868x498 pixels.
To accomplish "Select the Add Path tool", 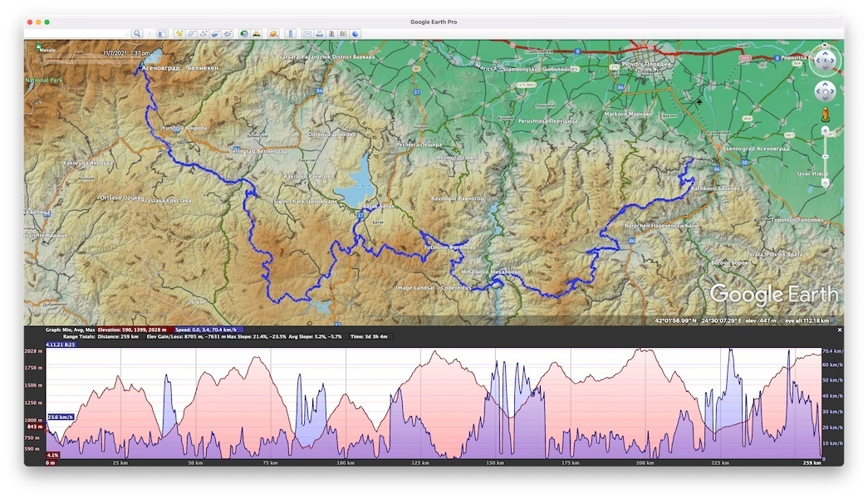I will pos(204,34).
